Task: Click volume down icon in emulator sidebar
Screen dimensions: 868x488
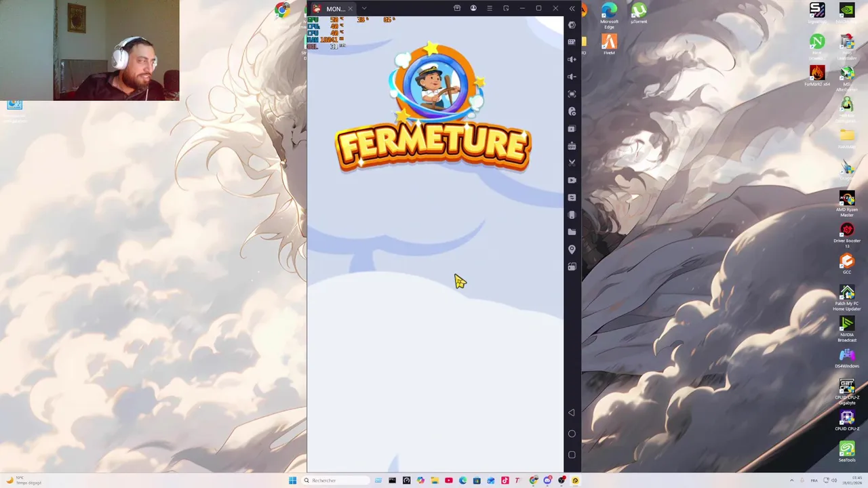Action: point(572,77)
